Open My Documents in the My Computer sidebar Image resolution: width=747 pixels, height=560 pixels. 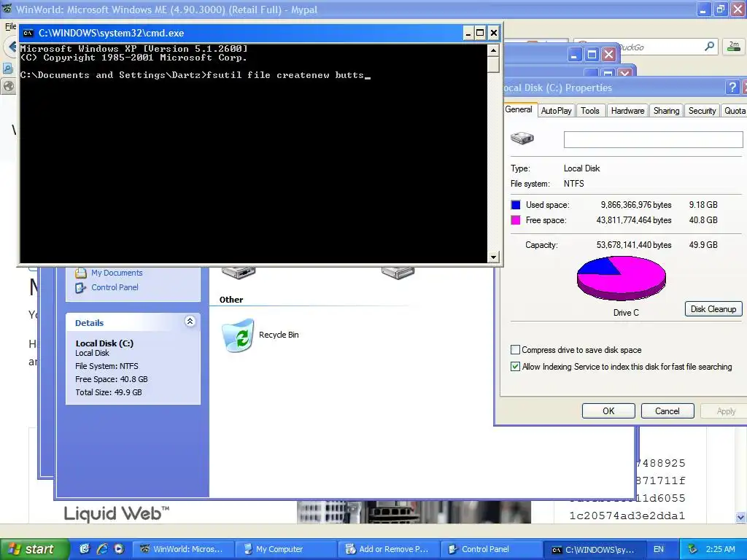(117, 273)
